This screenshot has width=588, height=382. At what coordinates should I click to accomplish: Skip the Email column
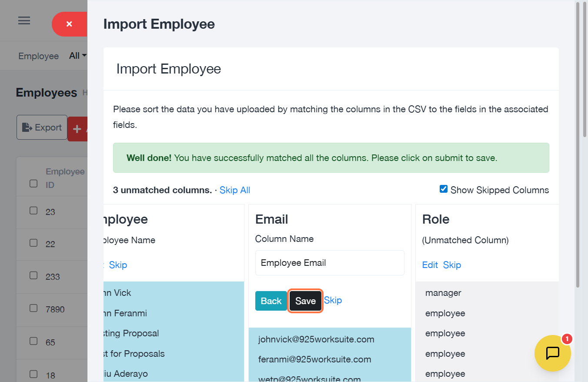pos(333,300)
